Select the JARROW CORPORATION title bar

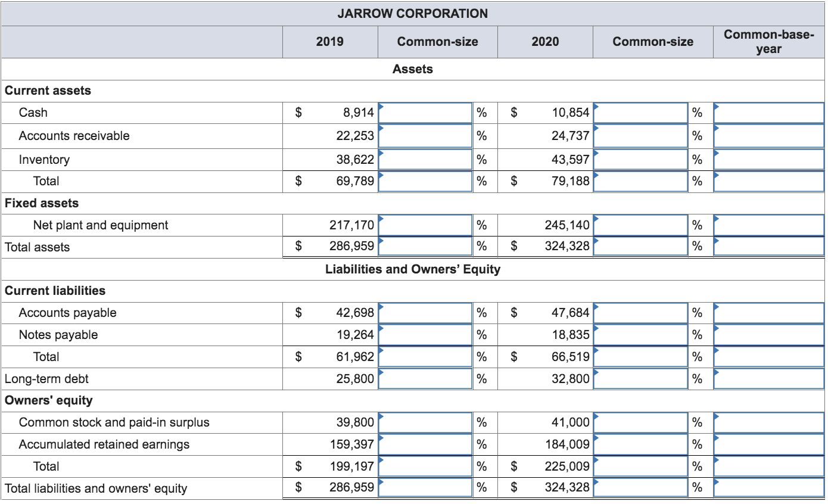coord(413,13)
